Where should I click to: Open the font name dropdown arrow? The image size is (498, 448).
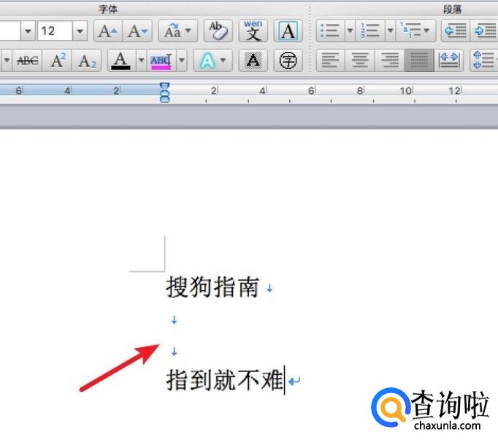[x=28, y=31]
